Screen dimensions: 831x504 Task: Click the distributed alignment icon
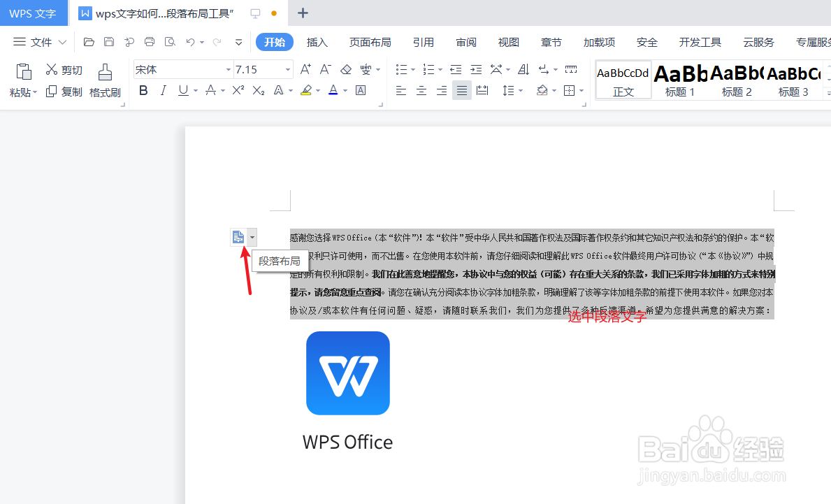pyautogui.click(x=482, y=91)
